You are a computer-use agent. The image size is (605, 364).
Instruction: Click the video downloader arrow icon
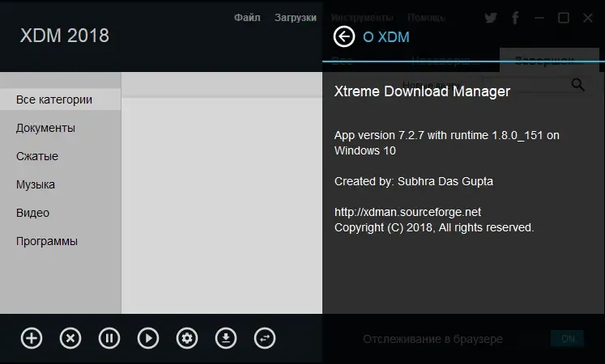(226, 338)
